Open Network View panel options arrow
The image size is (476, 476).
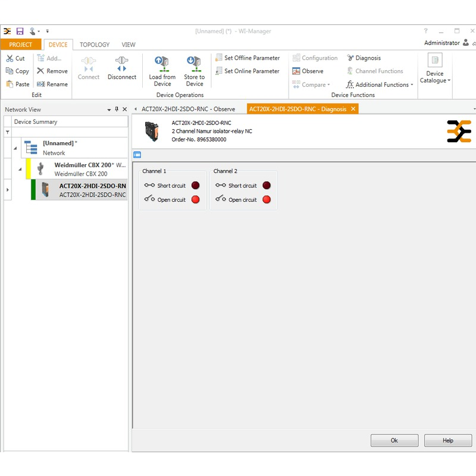109,109
